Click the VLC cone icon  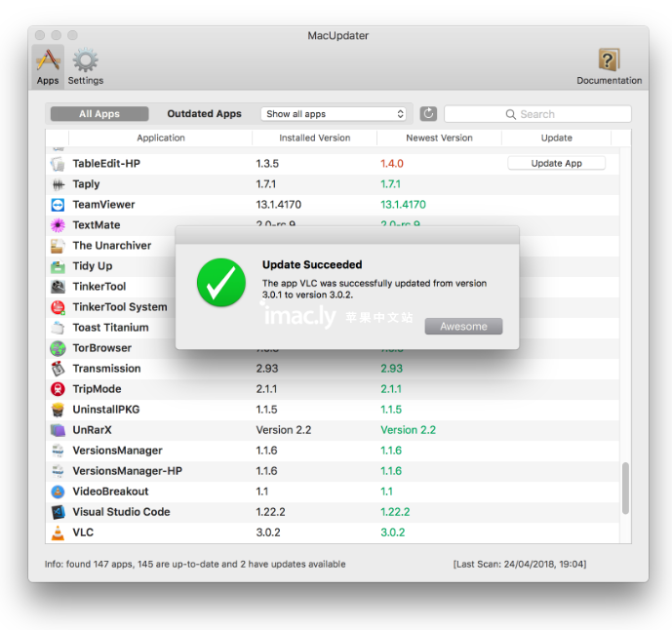click(58, 532)
